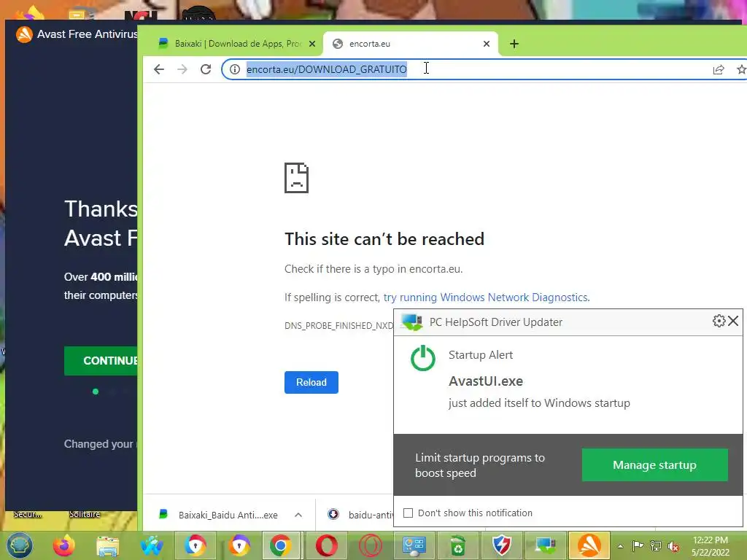This screenshot has width=747, height=560.
Task: Select first green carousel dot in Avast
Action: [x=96, y=392]
